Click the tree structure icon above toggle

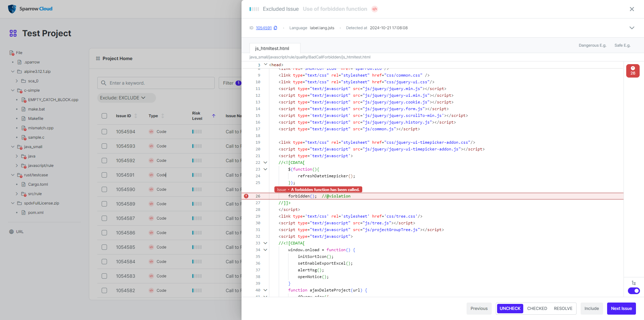634,283
